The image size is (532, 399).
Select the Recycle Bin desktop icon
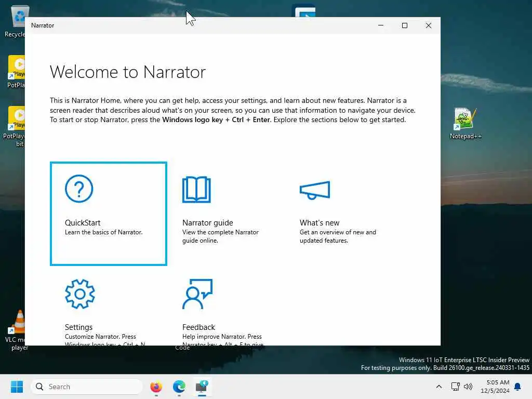point(16,21)
